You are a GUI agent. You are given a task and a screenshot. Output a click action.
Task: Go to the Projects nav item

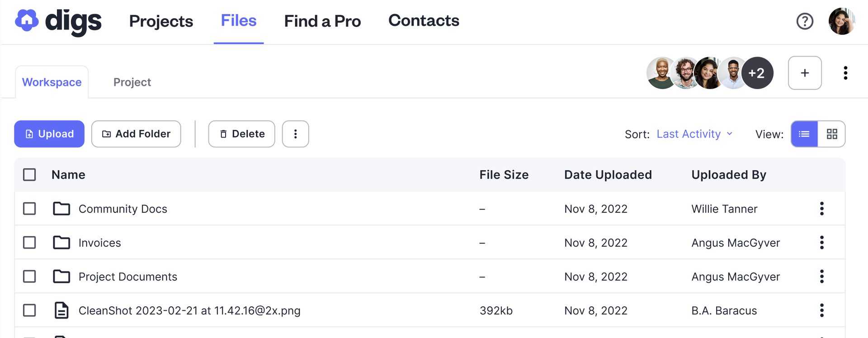click(161, 21)
